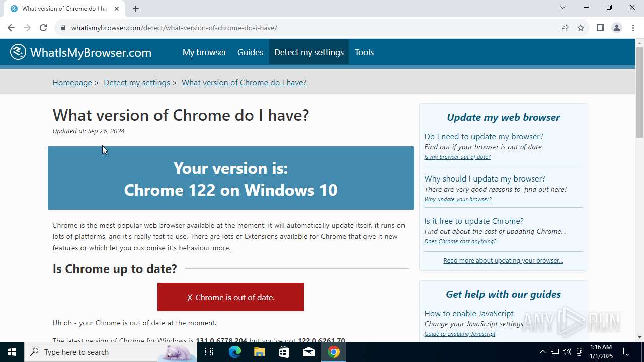Image resolution: width=644 pixels, height=362 pixels.
Task: Click the share page icon in address bar
Action: pyautogui.click(x=565, y=28)
